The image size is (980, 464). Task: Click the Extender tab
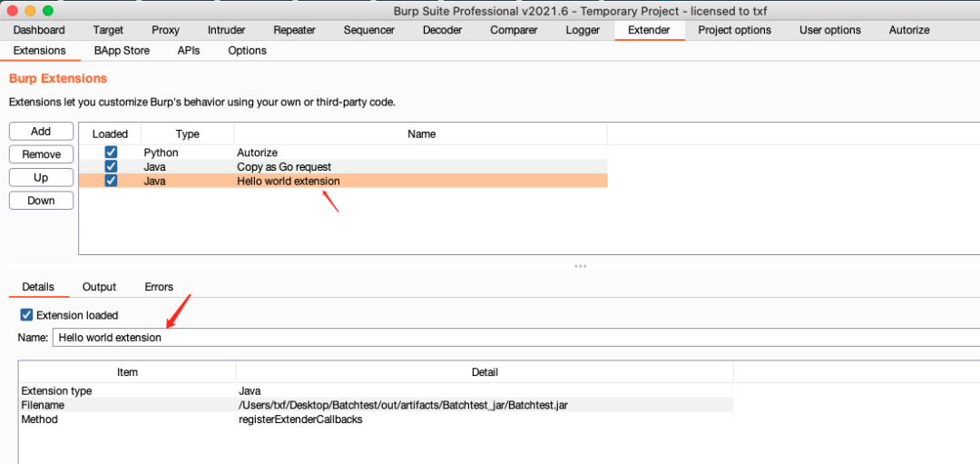click(x=649, y=30)
